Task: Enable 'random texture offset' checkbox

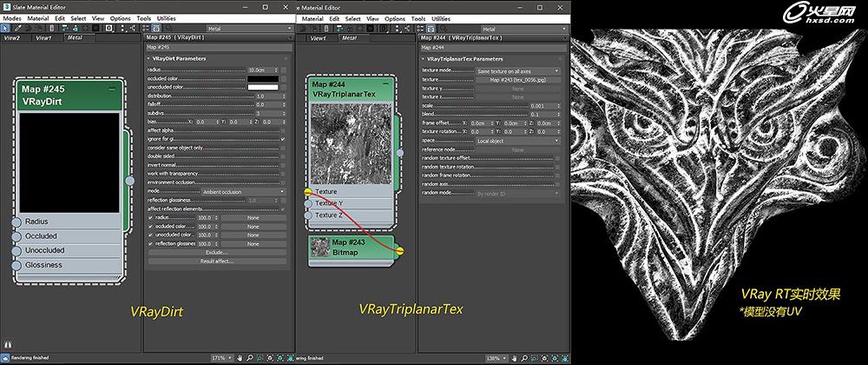Action: click(x=557, y=158)
